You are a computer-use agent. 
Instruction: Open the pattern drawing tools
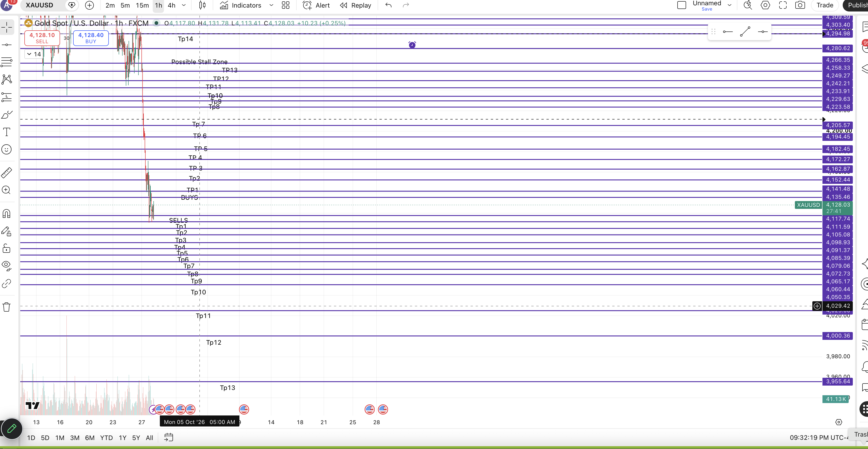pyautogui.click(x=7, y=80)
